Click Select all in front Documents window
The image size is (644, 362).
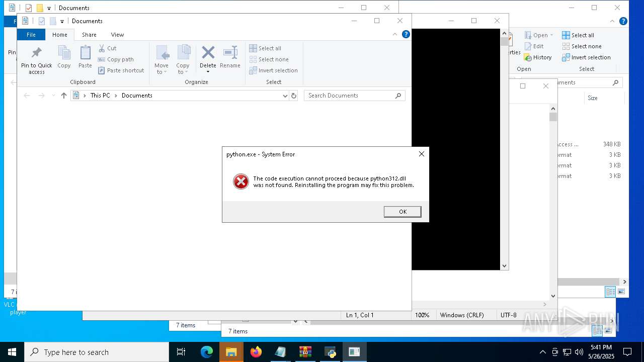point(265,48)
